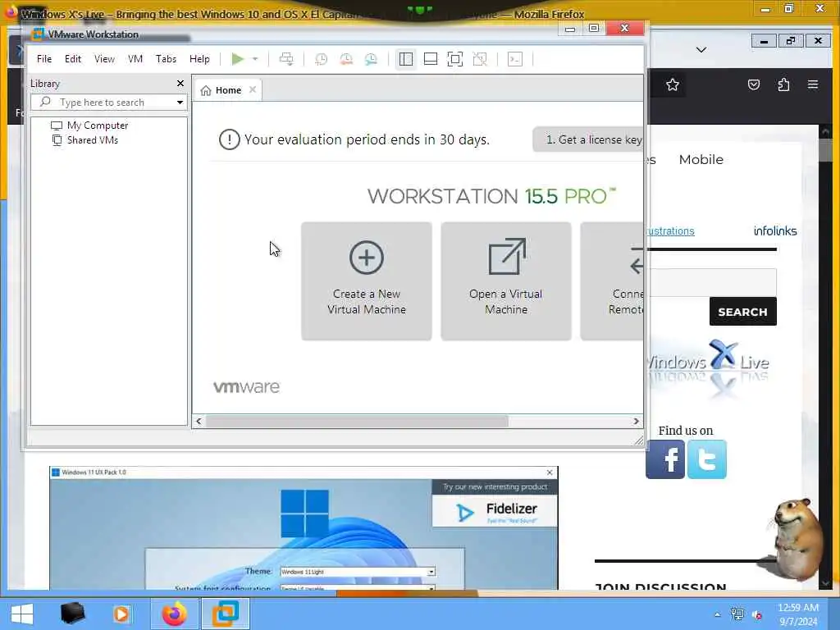The image size is (840, 630).
Task: Click the SEARCH button on webpage
Action: point(742,311)
